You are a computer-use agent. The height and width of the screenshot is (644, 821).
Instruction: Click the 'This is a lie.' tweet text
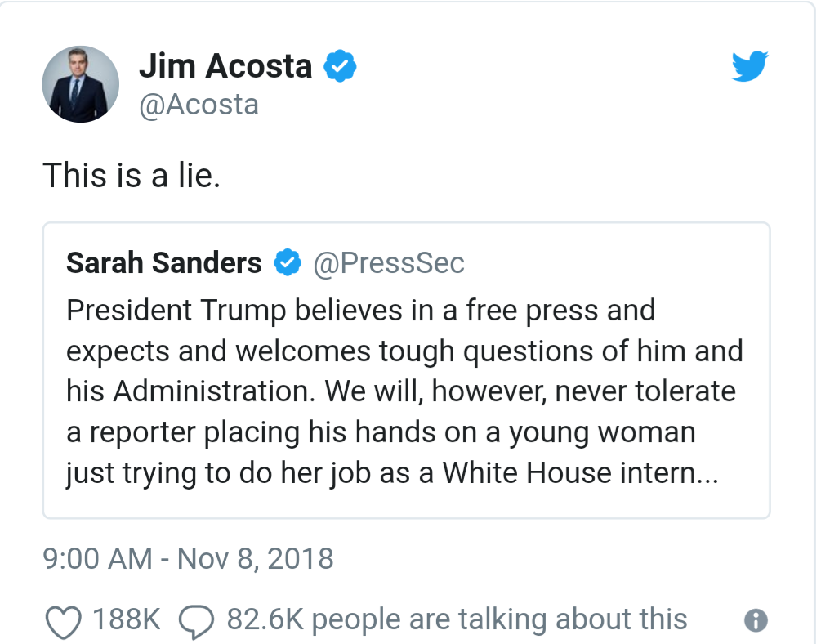pos(132,175)
